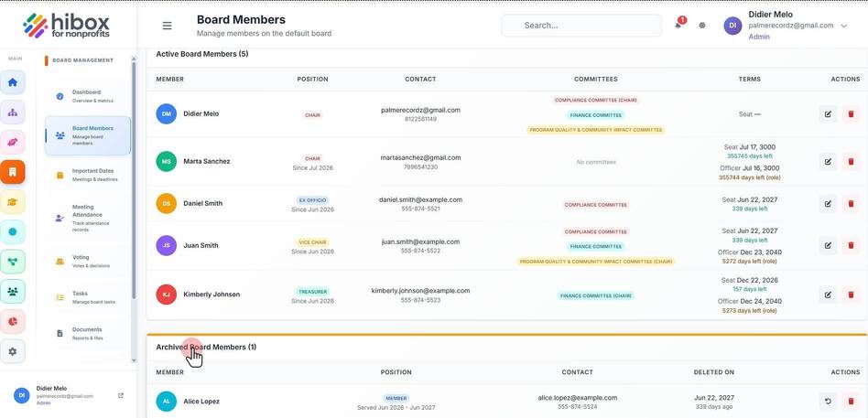The height and width of the screenshot is (418, 868).
Task: Go to Meeting Attendance in board menu
Action: click(88, 218)
